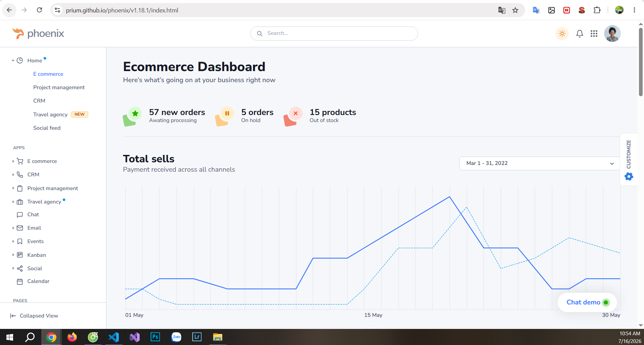The height and width of the screenshot is (345, 644).
Task: Click the Kanban board icon
Action: tap(20, 255)
